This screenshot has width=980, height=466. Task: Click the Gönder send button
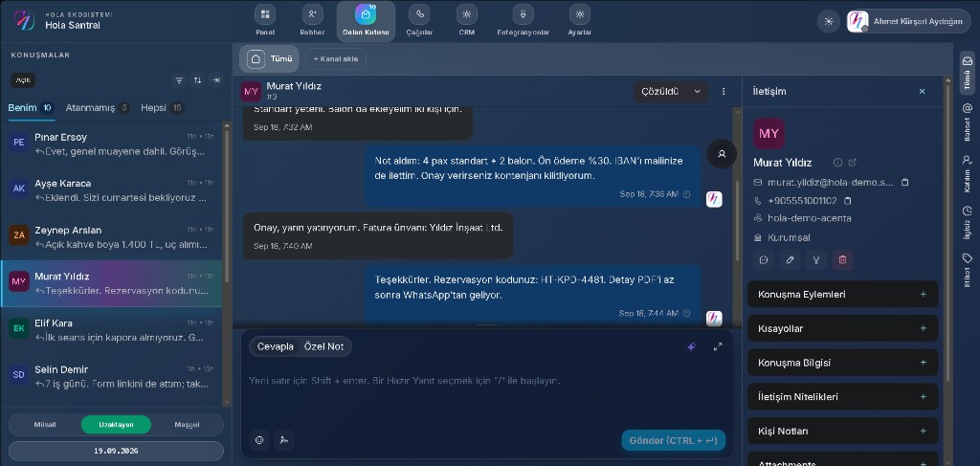pyautogui.click(x=673, y=440)
